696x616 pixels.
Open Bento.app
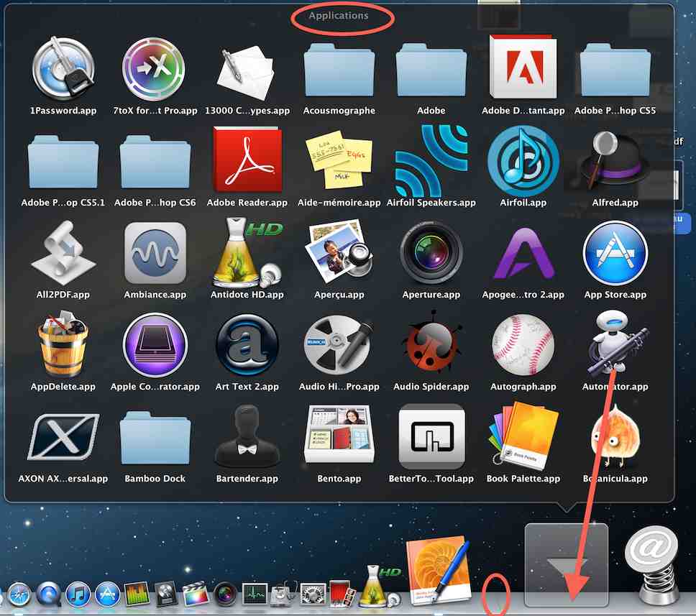pyautogui.click(x=339, y=435)
